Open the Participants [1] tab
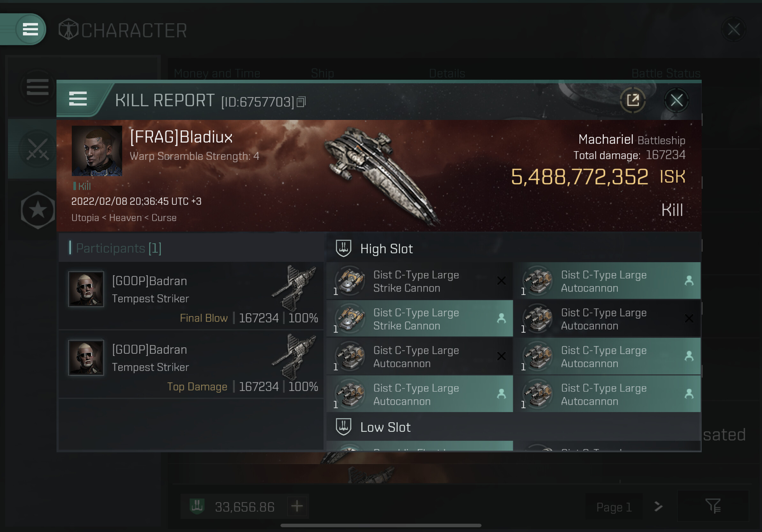The width and height of the screenshot is (762, 532). pyautogui.click(x=119, y=248)
